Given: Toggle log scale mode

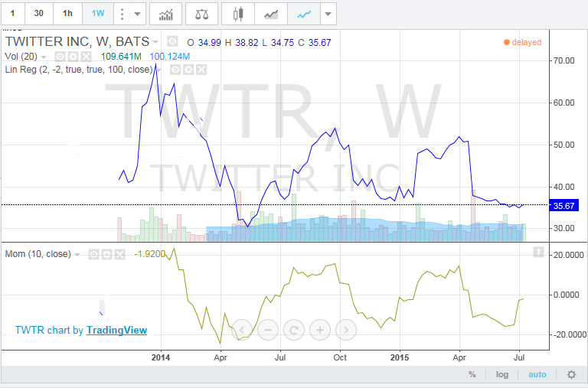Looking at the screenshot, I should tap(502, 374).
